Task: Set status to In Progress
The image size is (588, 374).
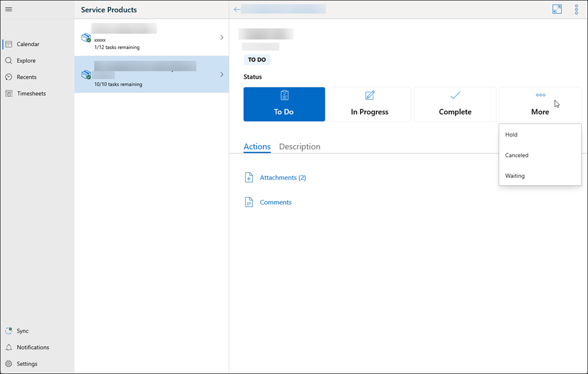Action: click(x=370, y=104)
